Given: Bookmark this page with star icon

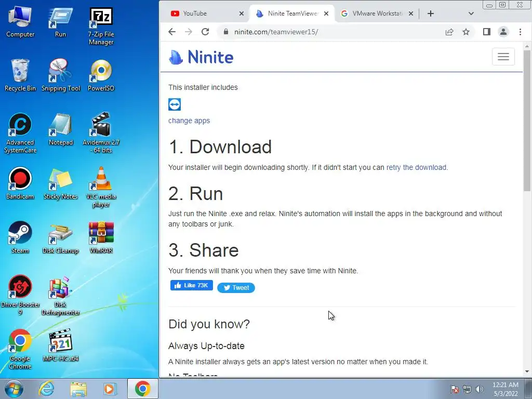Looking at the screenshot, I should pos(466,32).
